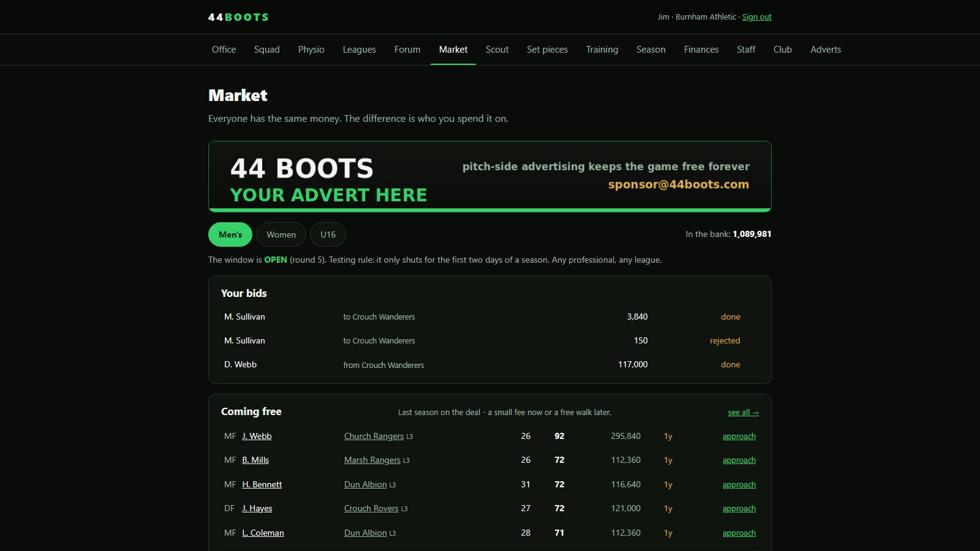Screen dimensions: 980x551
Task: Click the D. Webb bid row name
Action: [240, 364]
